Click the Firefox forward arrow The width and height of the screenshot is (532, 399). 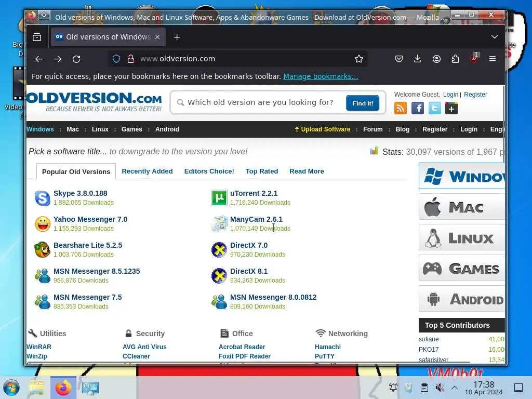pyautogui.click(x=58, y=59)
